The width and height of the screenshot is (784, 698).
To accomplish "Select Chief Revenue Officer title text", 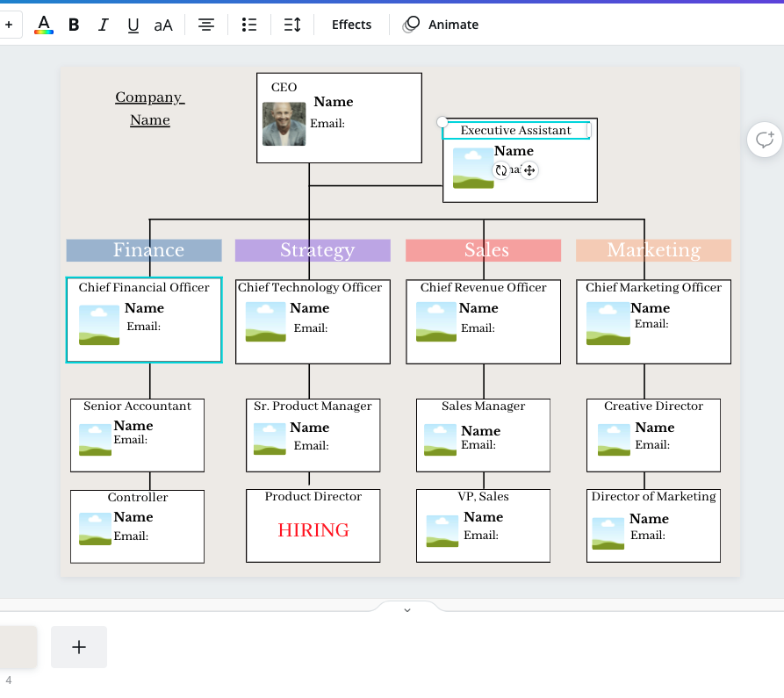I will pos(483,287).
